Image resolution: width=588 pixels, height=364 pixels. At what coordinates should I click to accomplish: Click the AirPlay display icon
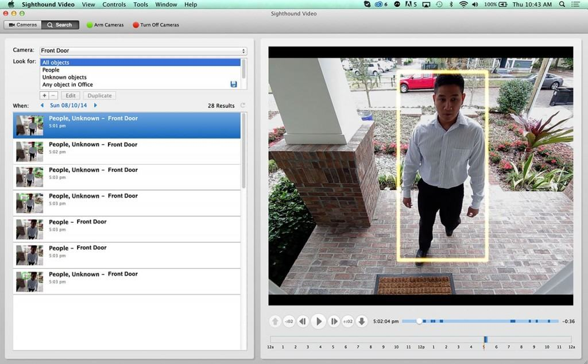click(426, 5)
